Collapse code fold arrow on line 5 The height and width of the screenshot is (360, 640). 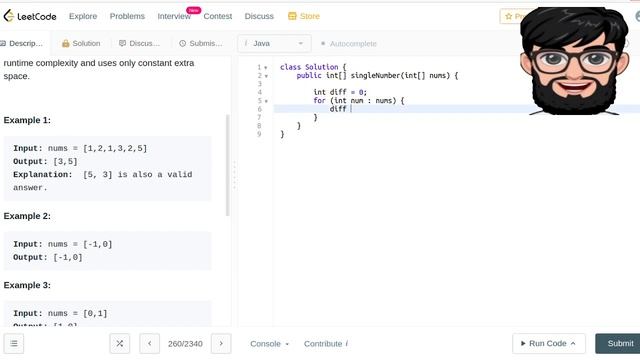[266, 101]
